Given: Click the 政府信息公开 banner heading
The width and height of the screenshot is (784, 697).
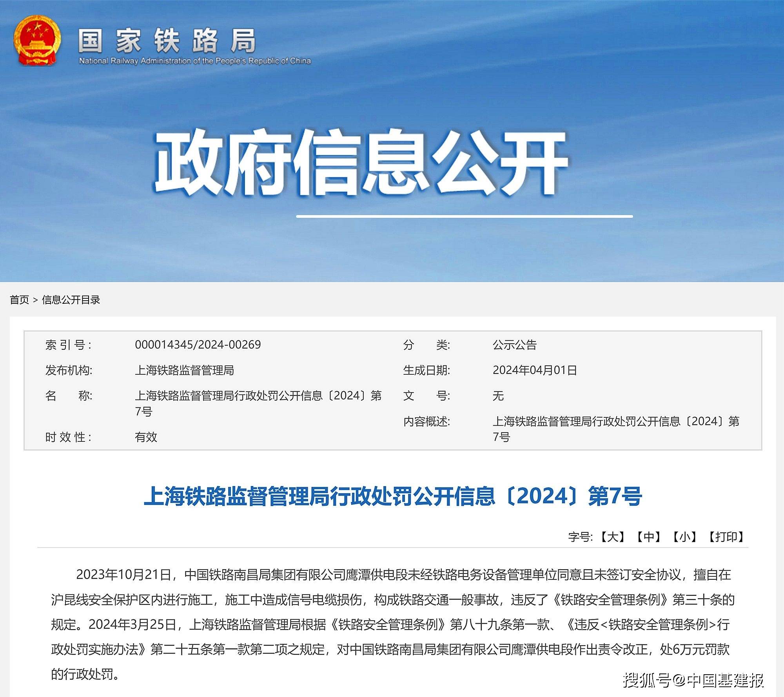Looking at the screenshot, I should click(361, 162).
